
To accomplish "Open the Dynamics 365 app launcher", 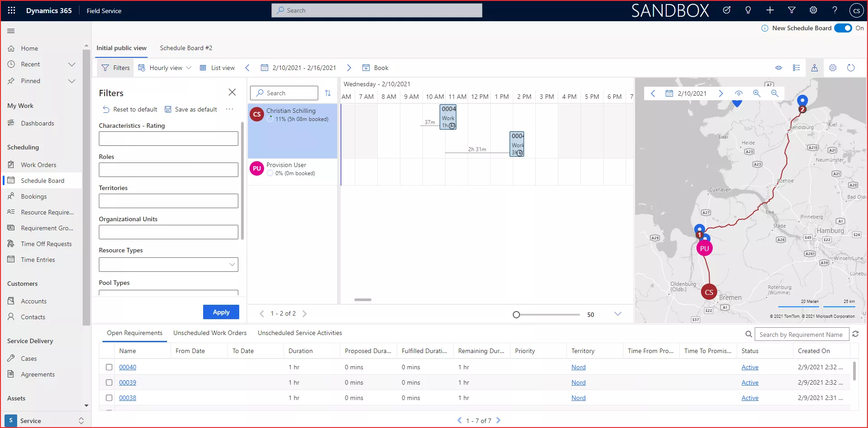I will [12, 10].
